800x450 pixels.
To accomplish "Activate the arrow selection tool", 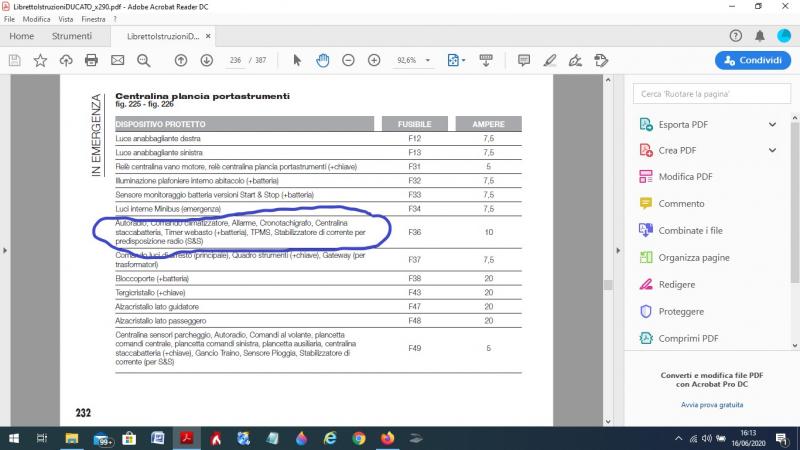I will [297, 60].
